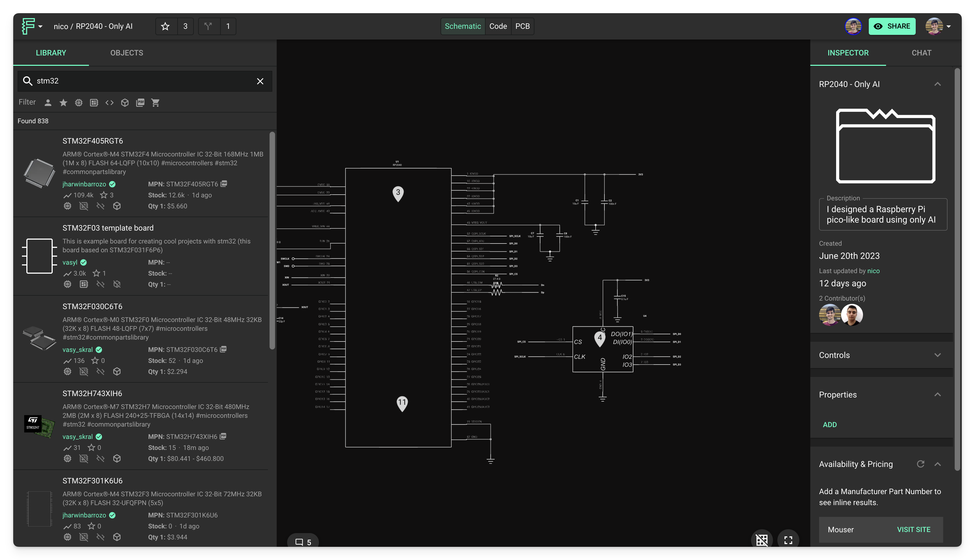Collapse the Availability & Pricing section
Screen dimensions: 975x560
(937, 464)
